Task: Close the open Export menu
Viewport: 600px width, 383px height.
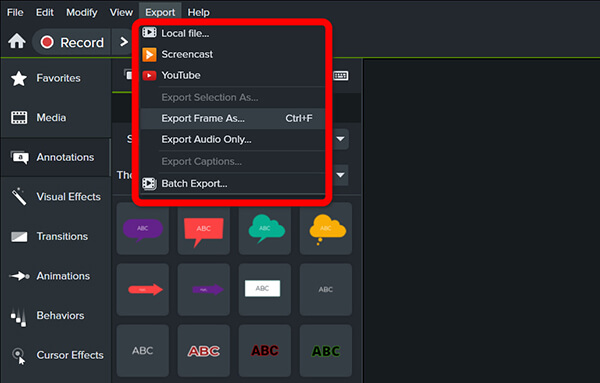Action: point(160,12)
